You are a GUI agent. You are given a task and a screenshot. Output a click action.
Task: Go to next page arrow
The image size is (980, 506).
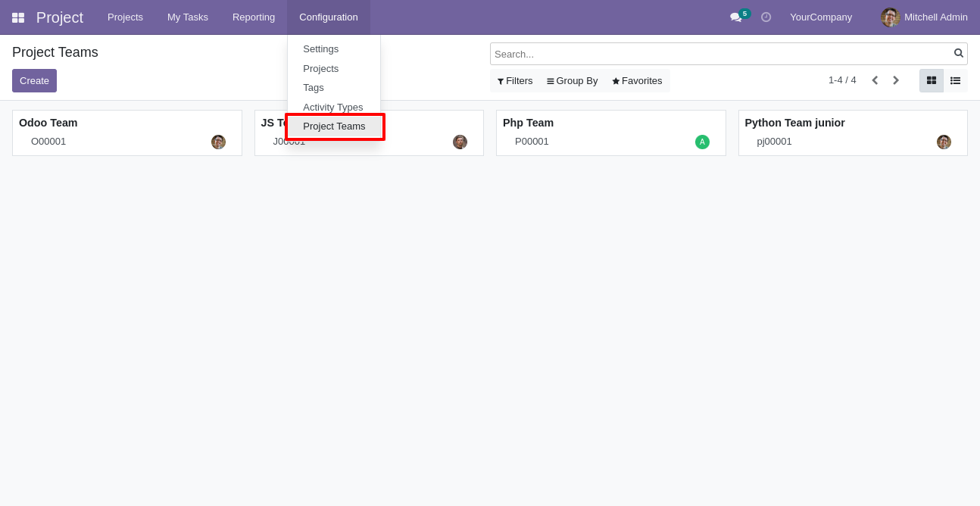click(x=895, y=80)
